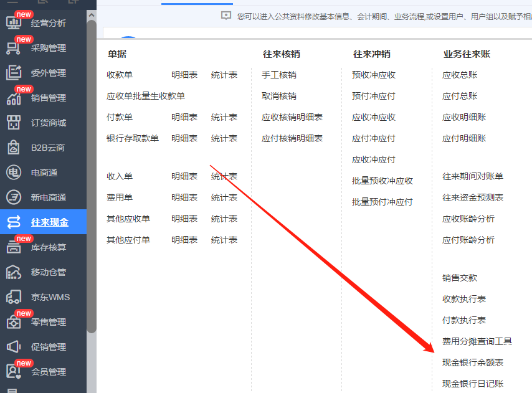The width and height of the screenshot is (532, 393).
Task: Open the 经营分析 monitor icon
Action: (x=14, y=22)
